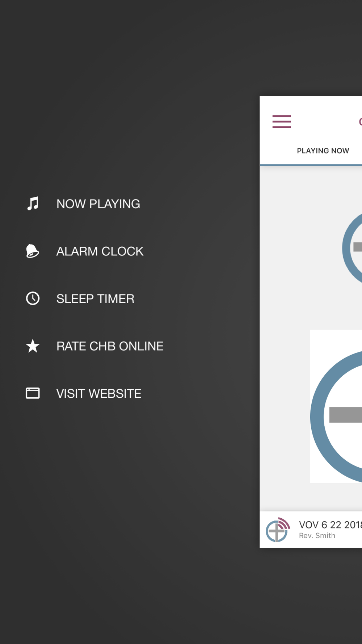The image size is (362, 644).
Task: Tap the mini player cross logo icon
Action: [278, 530]
